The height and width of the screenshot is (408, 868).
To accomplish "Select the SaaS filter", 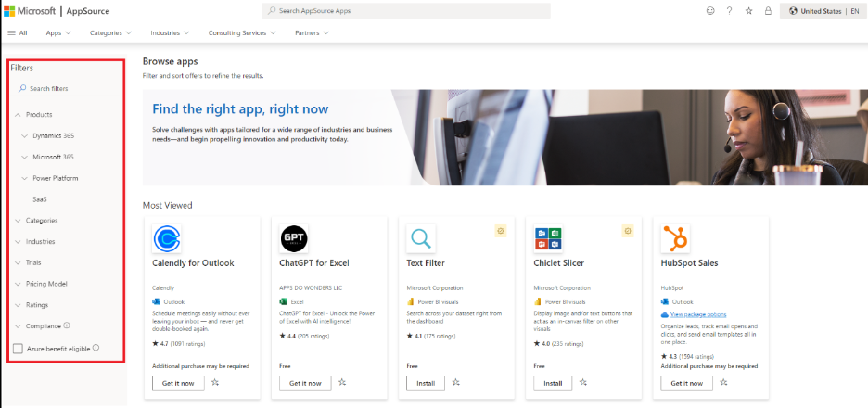I will coord(39,199).
